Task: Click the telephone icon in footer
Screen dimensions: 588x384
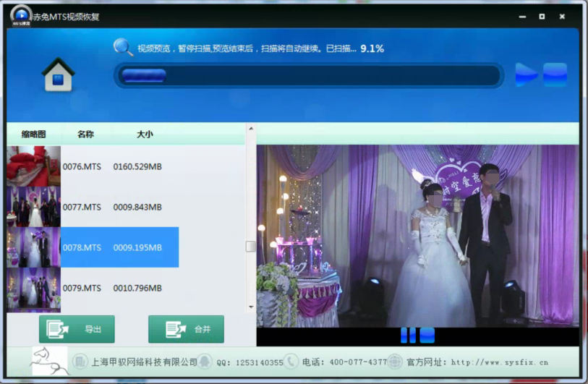Action: [291, 362]
